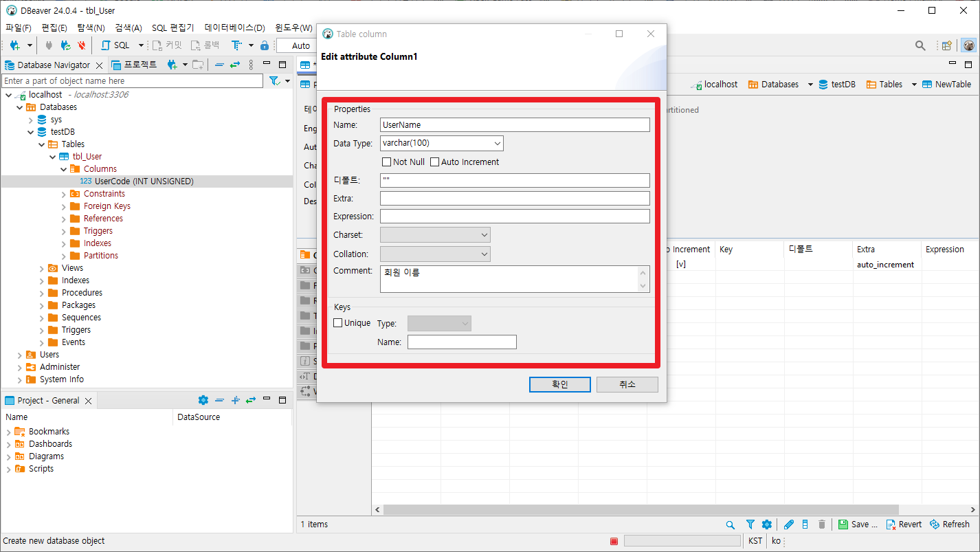This screenshot has height=552, width=980.
Task: Expand the Users node in navigator
Action: (20, 355)
